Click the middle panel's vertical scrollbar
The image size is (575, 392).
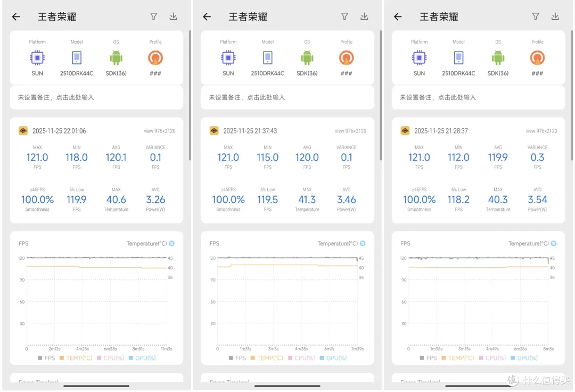[x=381, y=95]
